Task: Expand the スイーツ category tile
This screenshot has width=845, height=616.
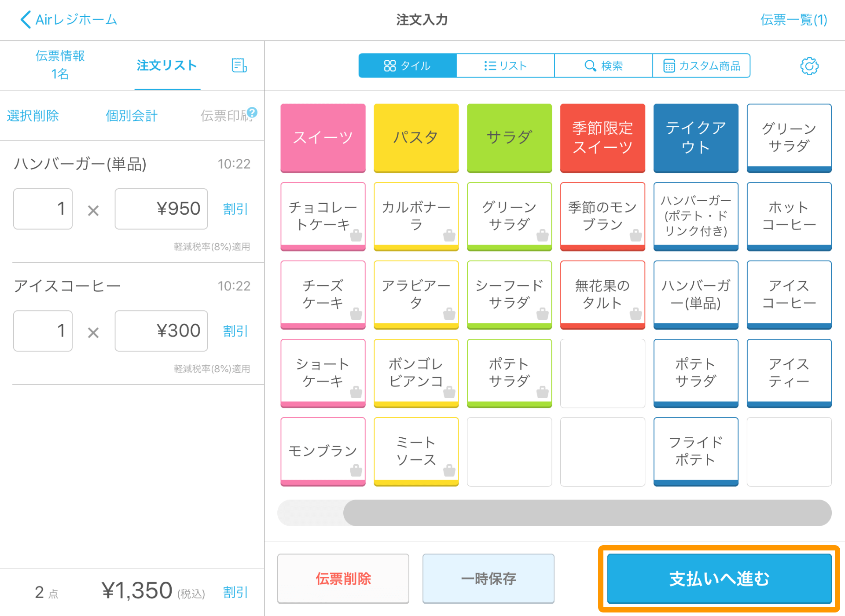Action: click(323, 138)
